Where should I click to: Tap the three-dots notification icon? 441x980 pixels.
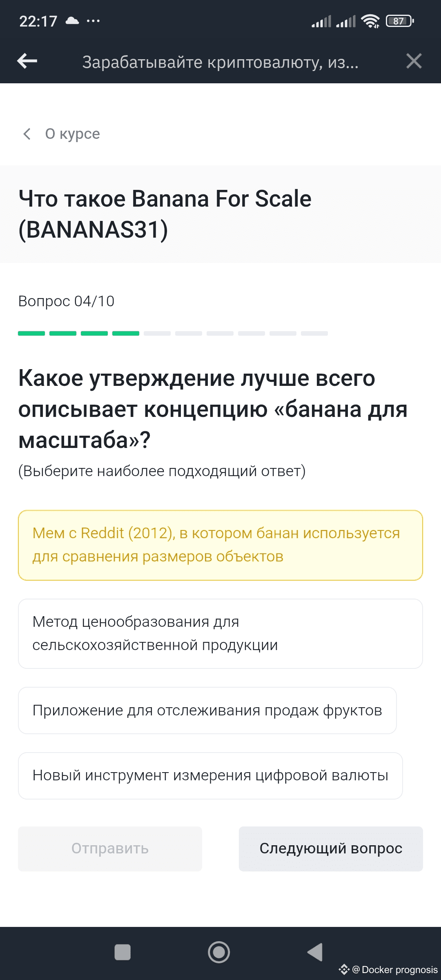coord(93,21)
